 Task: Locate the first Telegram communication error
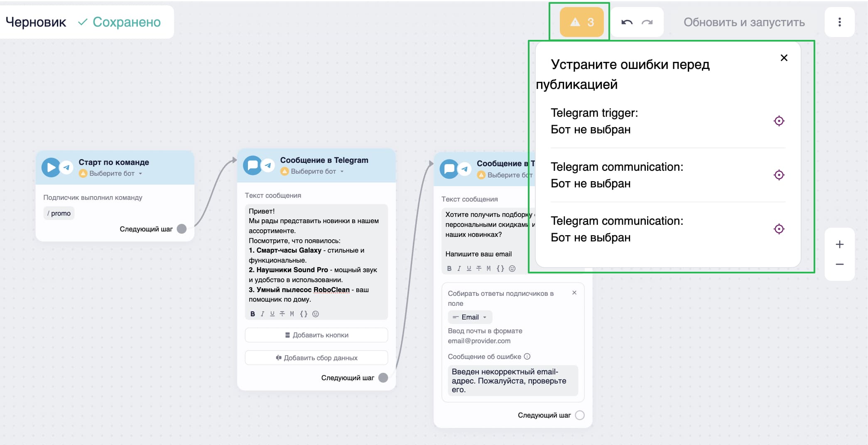click(x=779, y=175)
